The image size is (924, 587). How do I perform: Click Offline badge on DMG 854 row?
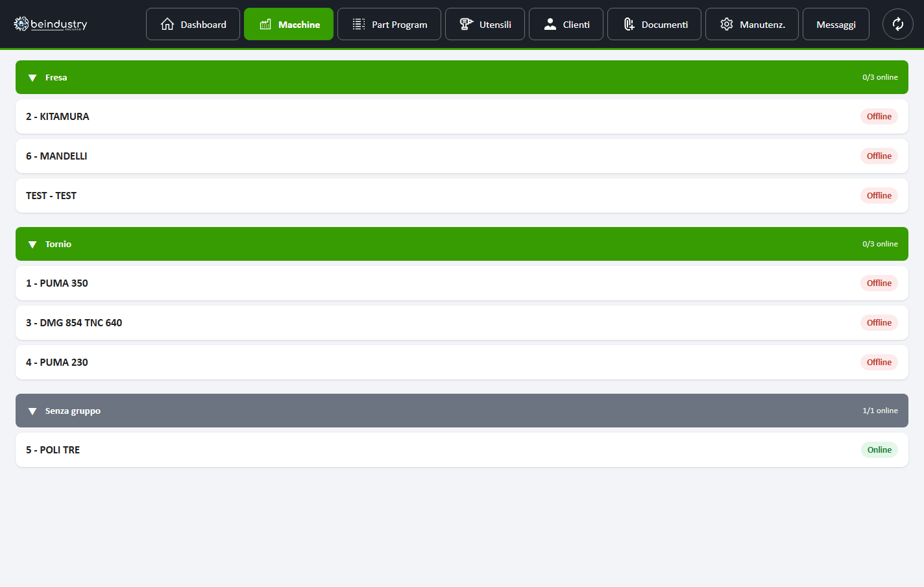pyautogui.click(x=879, y=323)
